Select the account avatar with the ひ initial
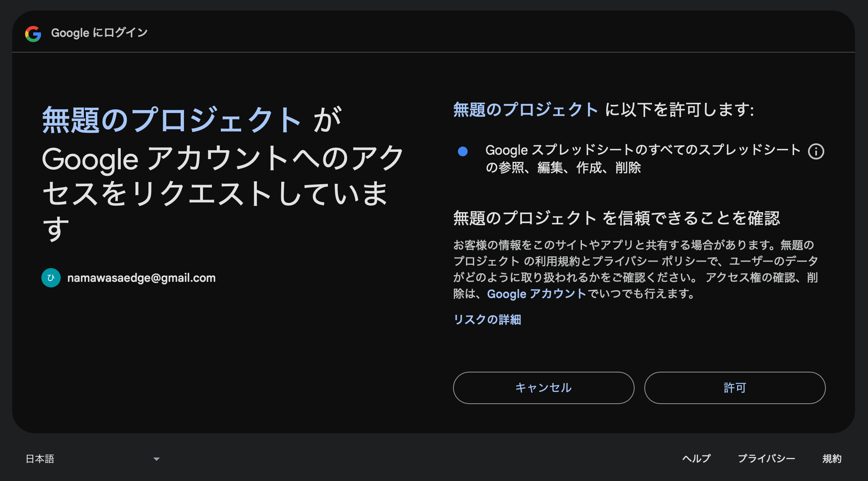The image size is (868, 481). 50,278
